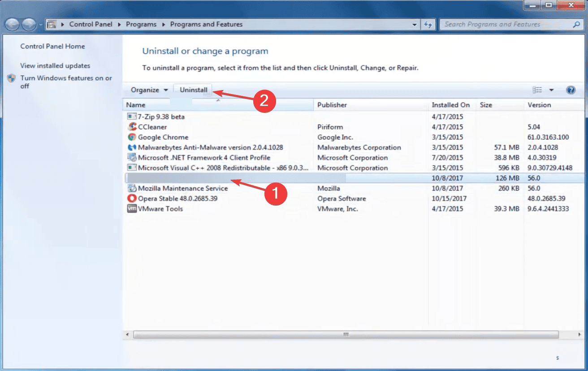Select the 7-Zip 9.38 beta row

click(354, 116)
